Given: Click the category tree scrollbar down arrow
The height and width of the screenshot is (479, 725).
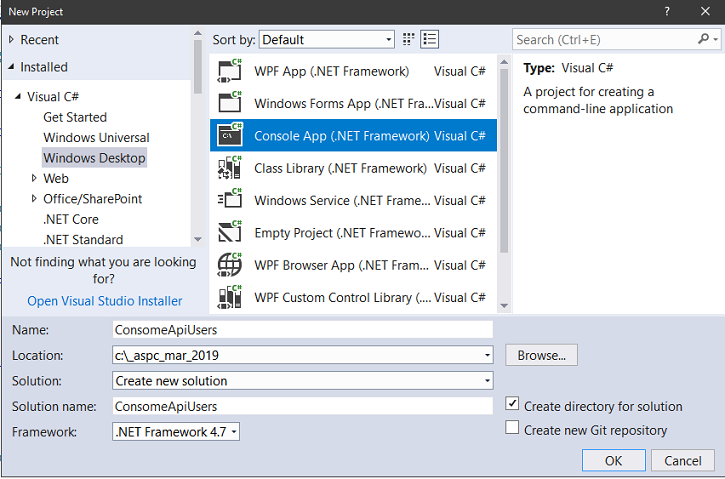Looking at the screenshot, I should [198, 239].
